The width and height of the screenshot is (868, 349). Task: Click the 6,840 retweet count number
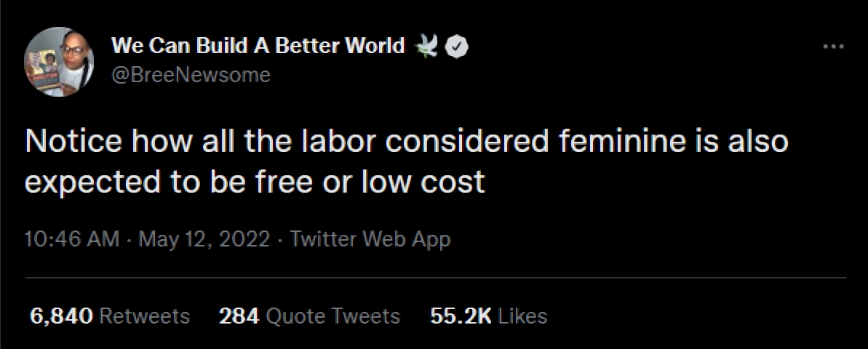61,316
